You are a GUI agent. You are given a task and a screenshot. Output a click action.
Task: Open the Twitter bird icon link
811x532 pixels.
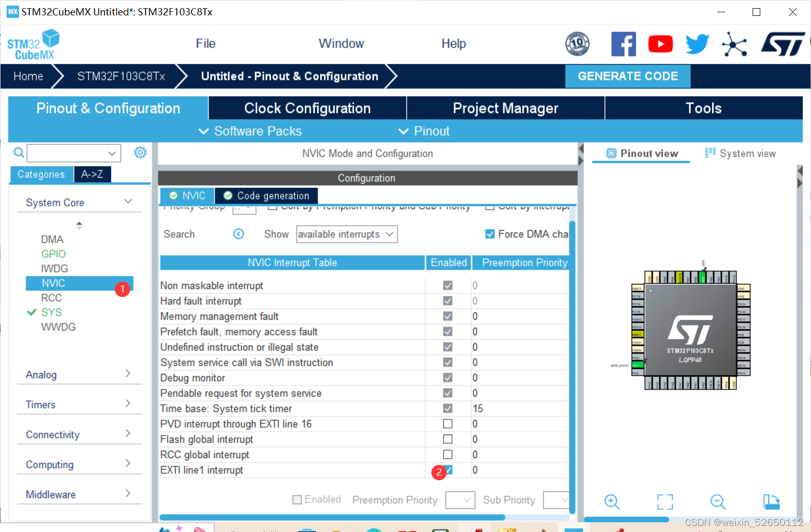coord(697,44)
